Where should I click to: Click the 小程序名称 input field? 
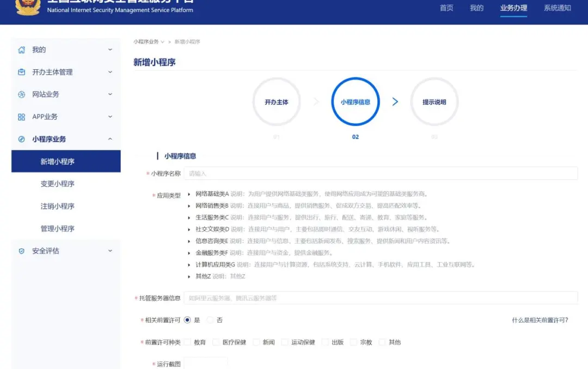point(381,173)
